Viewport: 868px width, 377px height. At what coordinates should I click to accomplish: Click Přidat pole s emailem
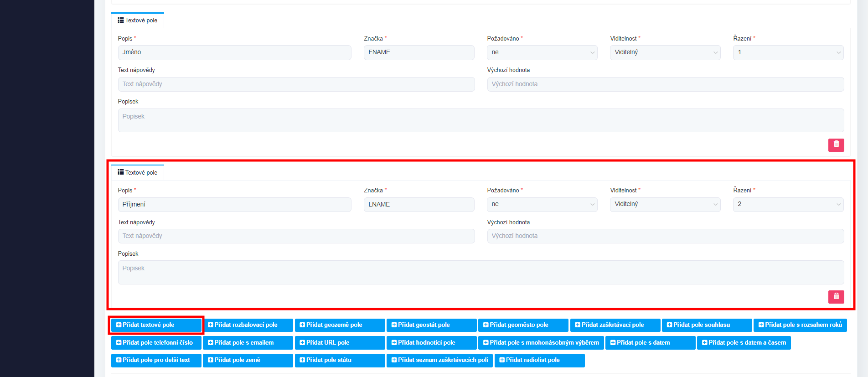tap(248, 343)
